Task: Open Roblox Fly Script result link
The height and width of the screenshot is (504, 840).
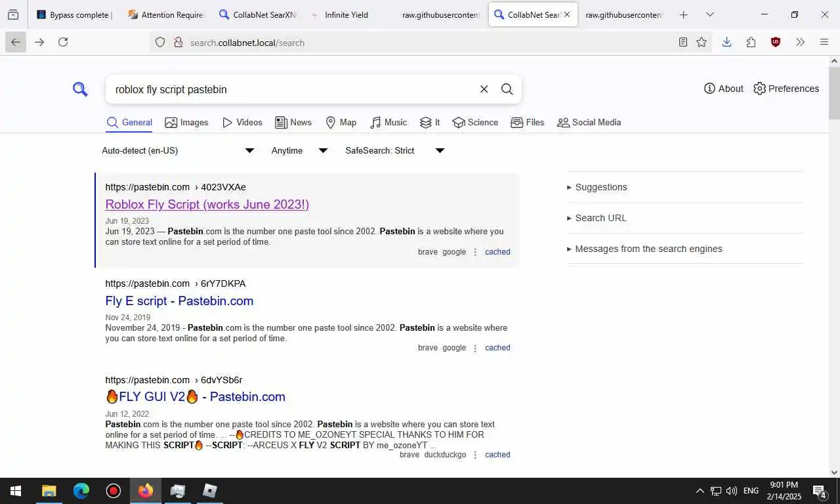Action: click(207, 205)
